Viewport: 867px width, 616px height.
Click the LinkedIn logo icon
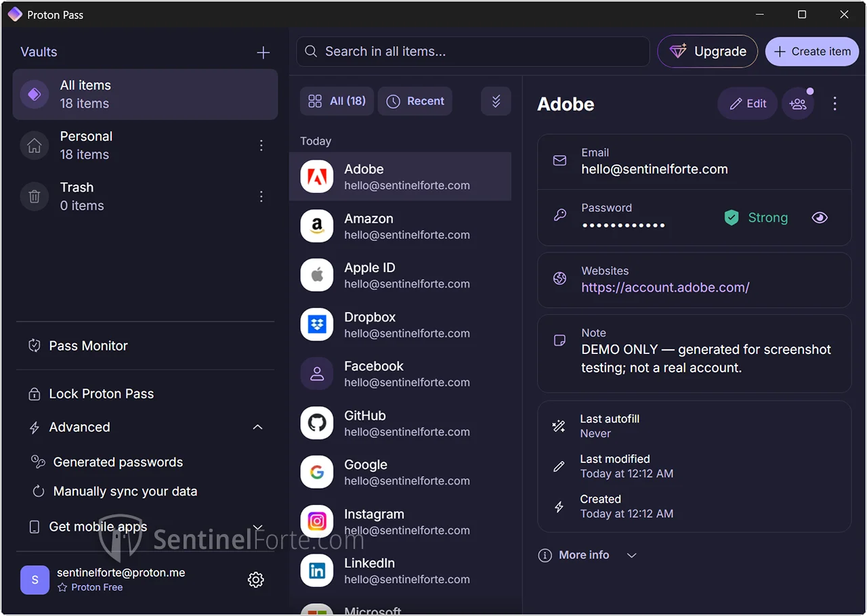[317, 571]
